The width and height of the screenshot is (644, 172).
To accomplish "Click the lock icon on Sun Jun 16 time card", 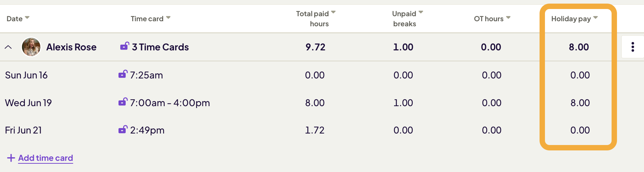I will [x=123, y=74].
